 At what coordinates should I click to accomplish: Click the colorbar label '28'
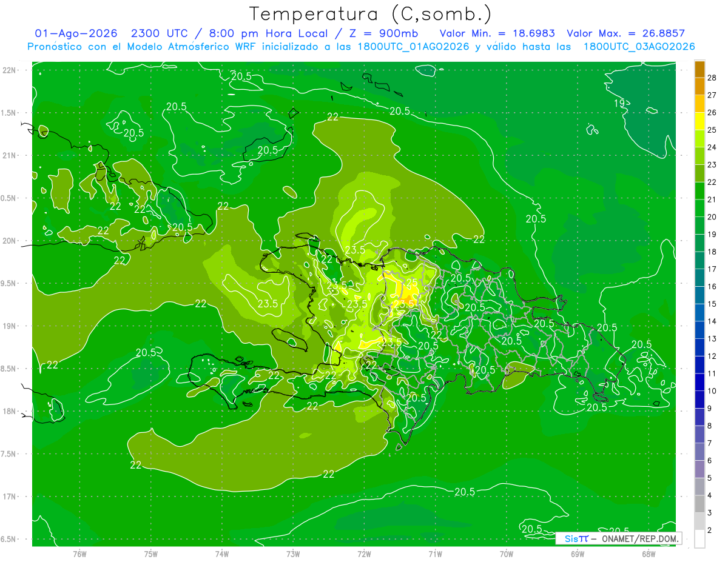point(712,78)
